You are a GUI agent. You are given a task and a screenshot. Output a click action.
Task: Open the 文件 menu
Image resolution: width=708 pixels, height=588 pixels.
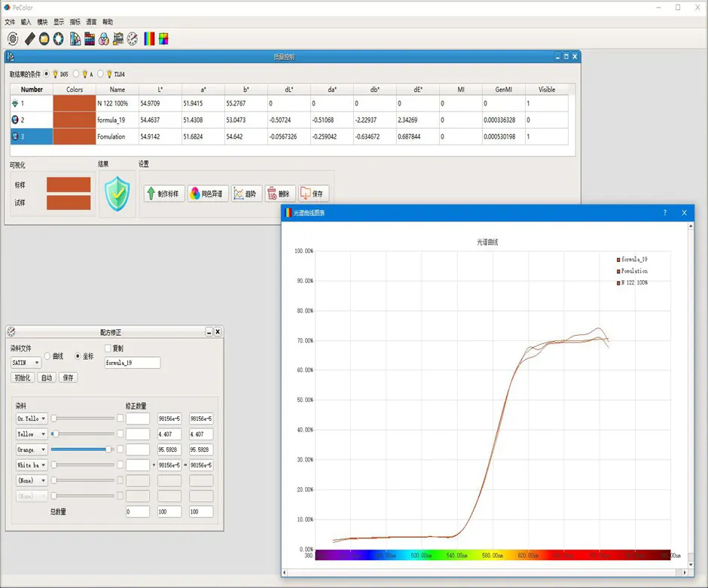tap(10, 22)
